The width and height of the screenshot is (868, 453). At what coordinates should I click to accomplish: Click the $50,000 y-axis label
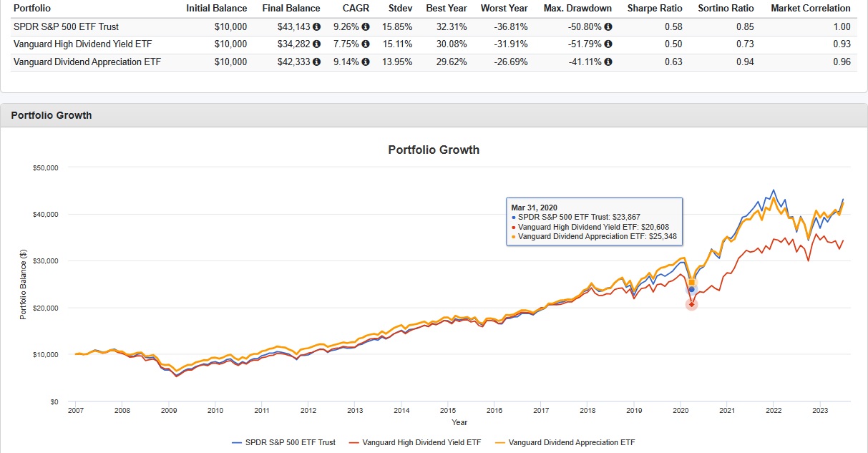click(x=46, y=168)
